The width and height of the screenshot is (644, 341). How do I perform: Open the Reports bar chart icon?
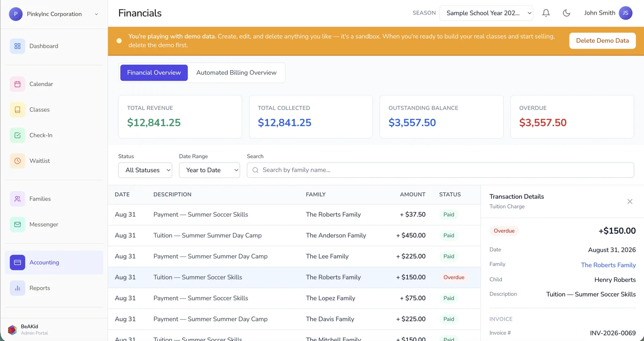[17, 288]
